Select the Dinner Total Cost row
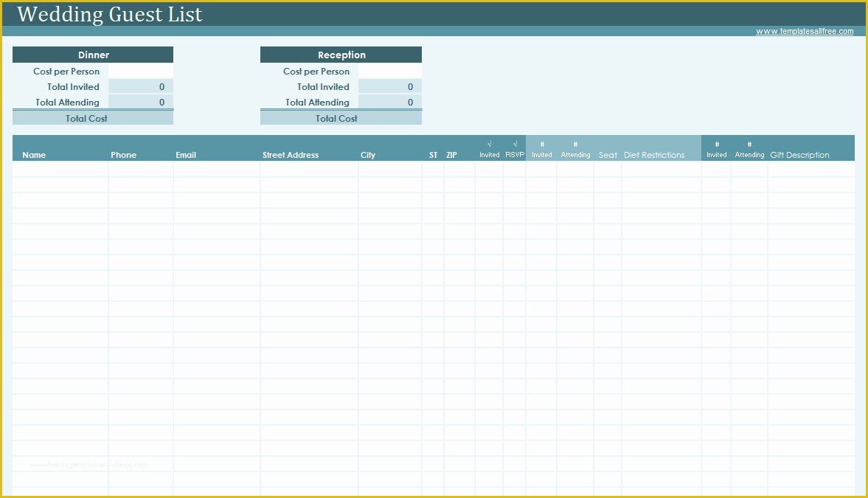868x498 pixels. 93,118
